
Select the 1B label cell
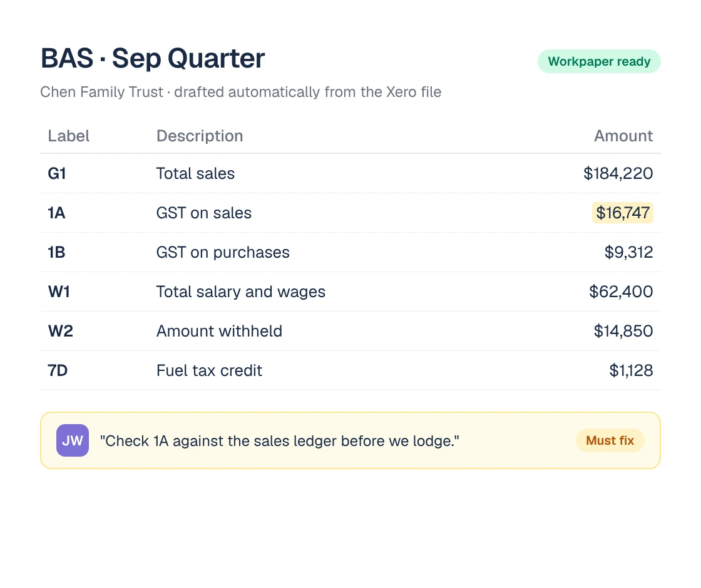point(57,252)
